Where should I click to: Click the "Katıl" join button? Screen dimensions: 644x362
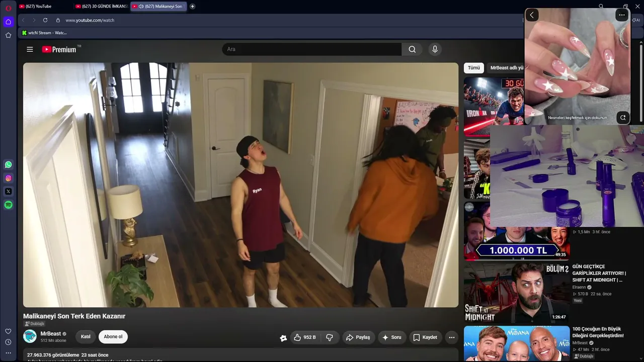click(86, 337)
